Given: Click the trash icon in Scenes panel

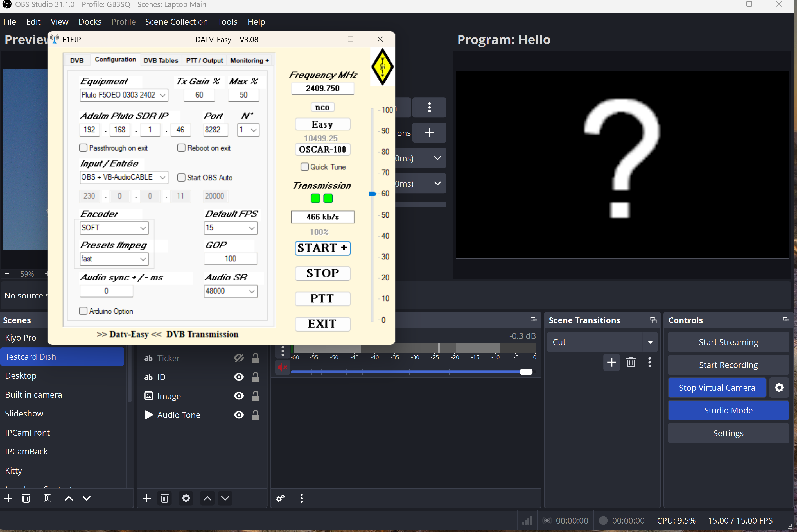Looking at the screenshot, I should tap(26, 498).
